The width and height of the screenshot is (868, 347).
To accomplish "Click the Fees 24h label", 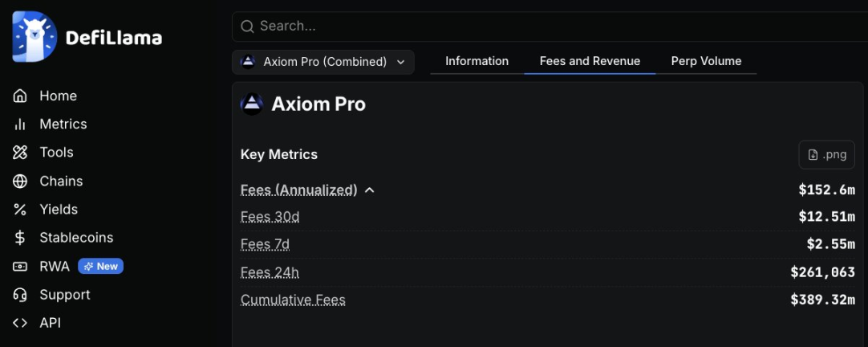I will tap(270, 272).
